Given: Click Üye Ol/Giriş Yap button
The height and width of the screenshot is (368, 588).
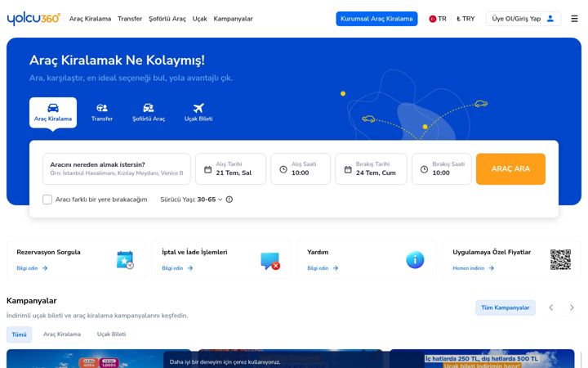Looking at the screenshot, I should click(523, 19).
